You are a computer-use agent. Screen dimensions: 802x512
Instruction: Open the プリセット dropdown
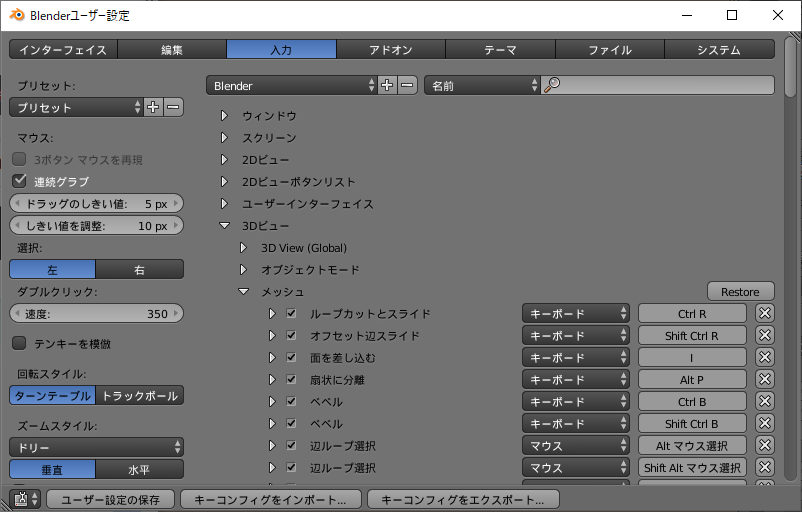coord(76,107)
